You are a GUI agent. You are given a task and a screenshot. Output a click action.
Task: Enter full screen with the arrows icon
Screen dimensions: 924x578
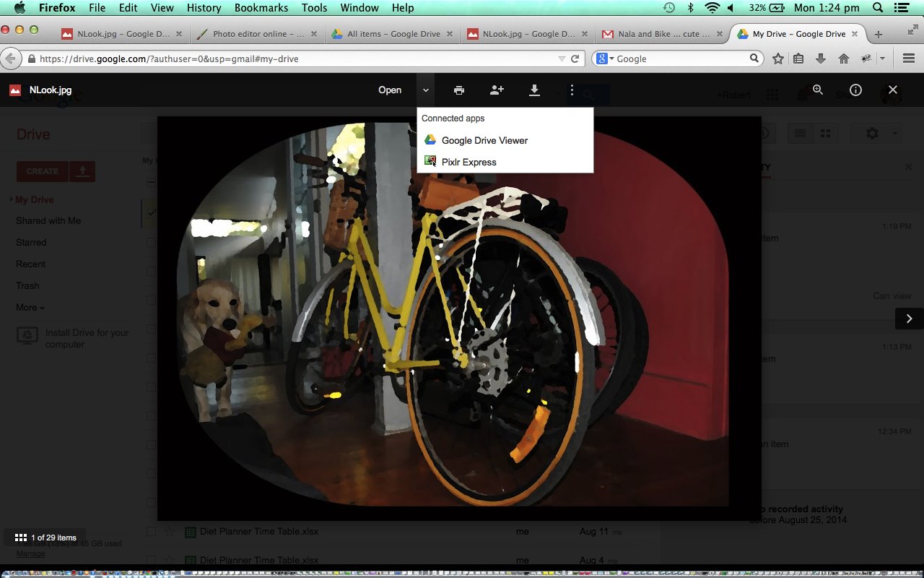point(912,29)
